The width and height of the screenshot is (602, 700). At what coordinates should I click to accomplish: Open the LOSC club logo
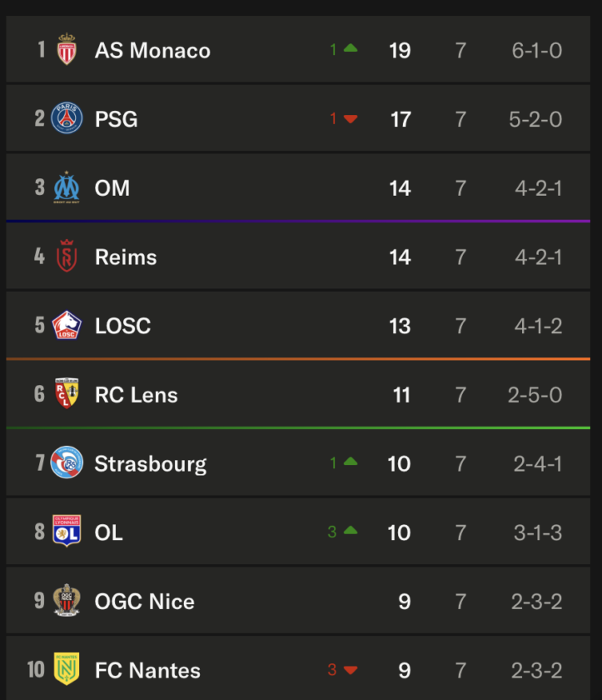point(67,325)
